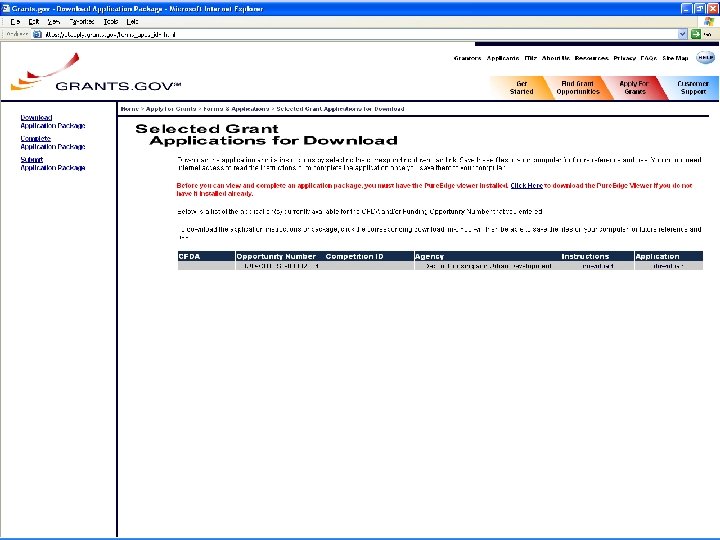Screen dimensions: 720x540
Task: Close the Internet Explorer window
Action: pos(713,8)
